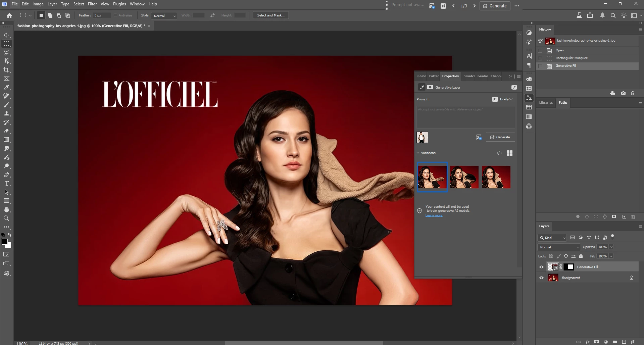Add layer effects with fx icon
Screen dimensions: 644x345
(x=588, y=342)
